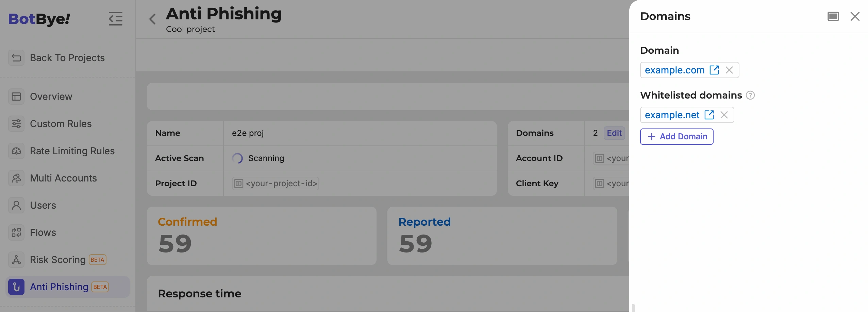Click the Scanning spinner indicator

point(237,158)
